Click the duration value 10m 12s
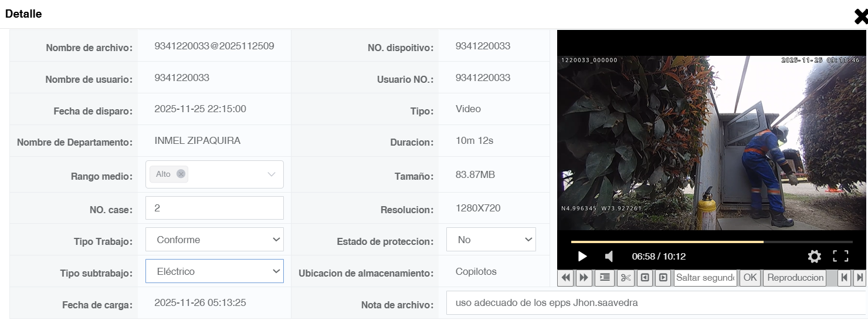868x323 pixels. pyautogui.click(x=474, y=140)
